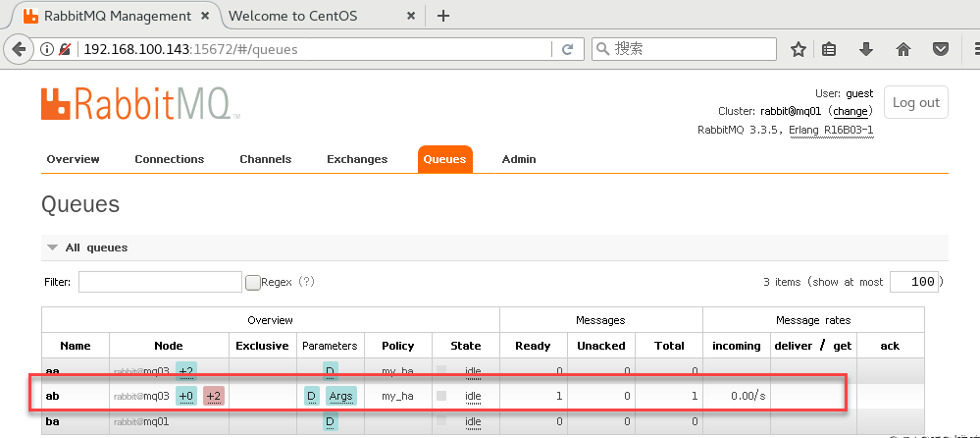Open queue ba link
This screenshot has height=438, width=980.
53,421
